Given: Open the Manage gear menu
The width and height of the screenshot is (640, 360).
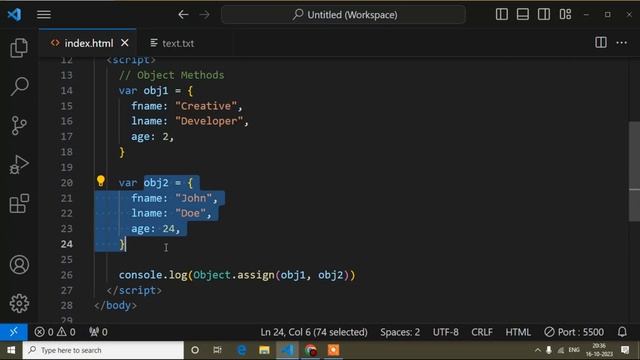Looking at the screenshot, I should (19, 303).
